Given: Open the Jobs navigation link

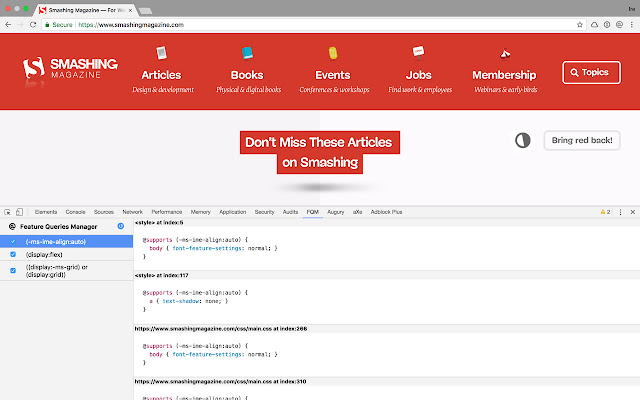Looking at the screenshot, I should (418, 75).
